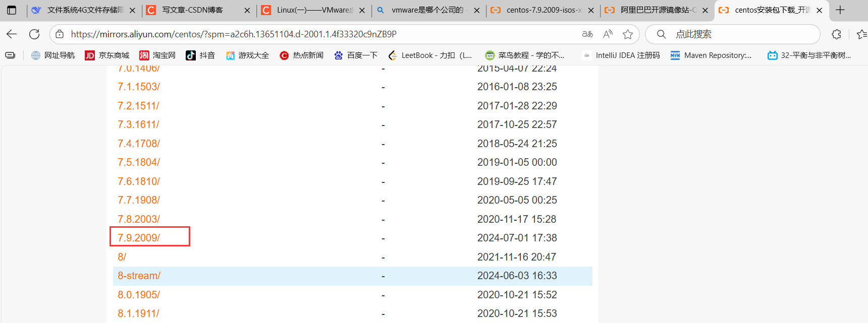868x323 pixels.
Task: Open the 7.7.1908/ directory link
Action: pyautogui.click(x=139, y=200)
